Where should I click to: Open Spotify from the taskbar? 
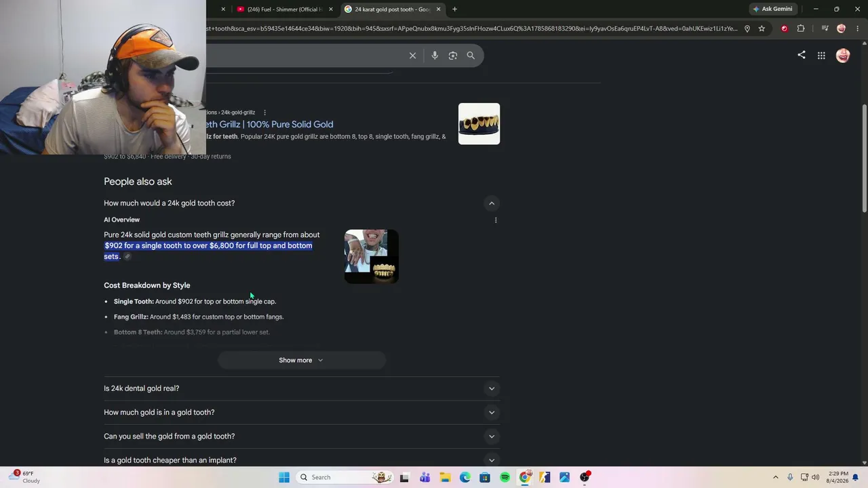tap(505, 477)
